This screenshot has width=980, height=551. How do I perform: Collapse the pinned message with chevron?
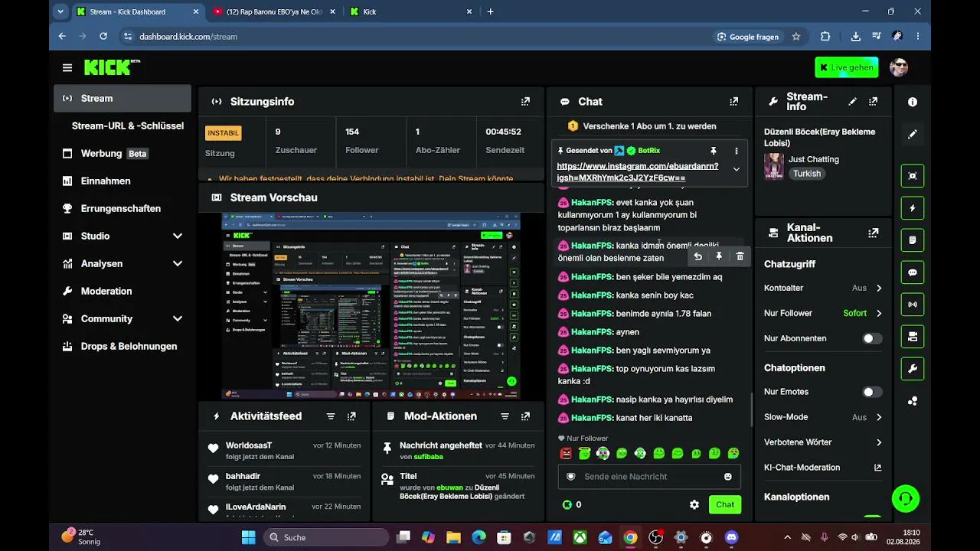[737, 169]
